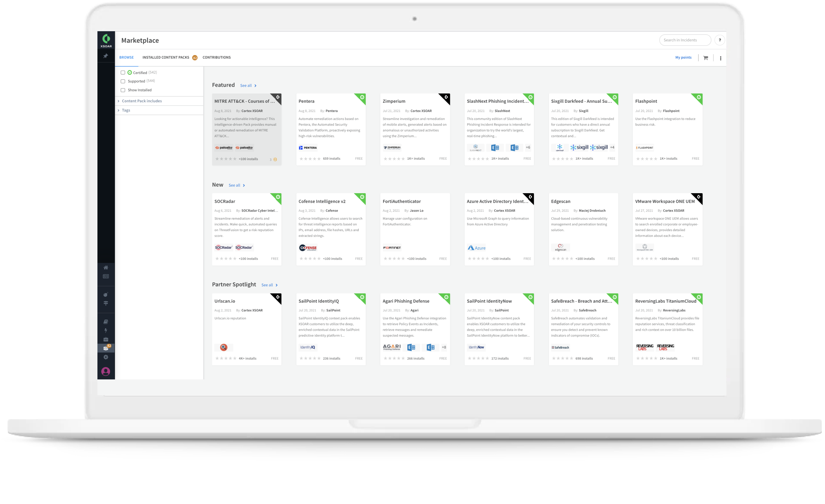Screen dimensions: 825x504
Task: Click the help question mark icon
Action: tap(720, 40)
